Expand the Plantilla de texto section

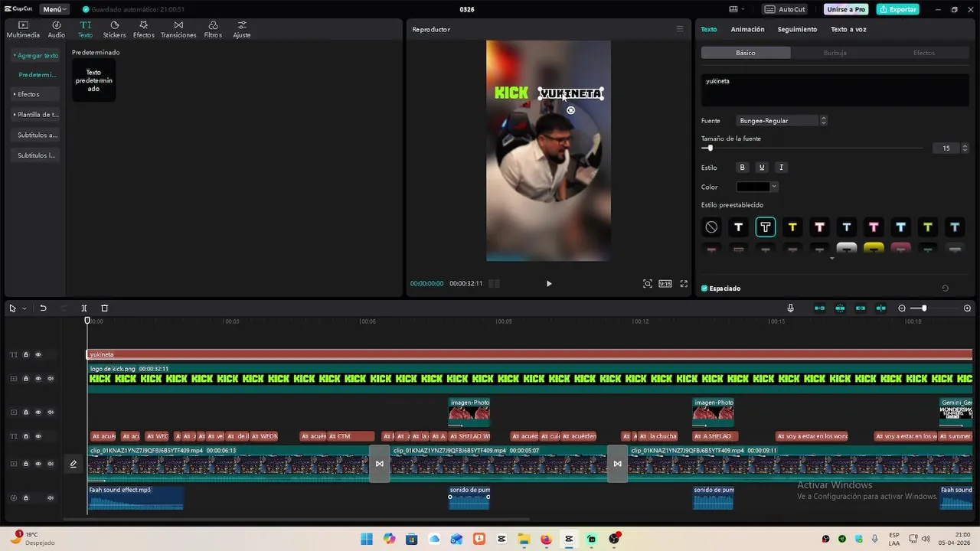pyautogui.click(x=37, y=115)
